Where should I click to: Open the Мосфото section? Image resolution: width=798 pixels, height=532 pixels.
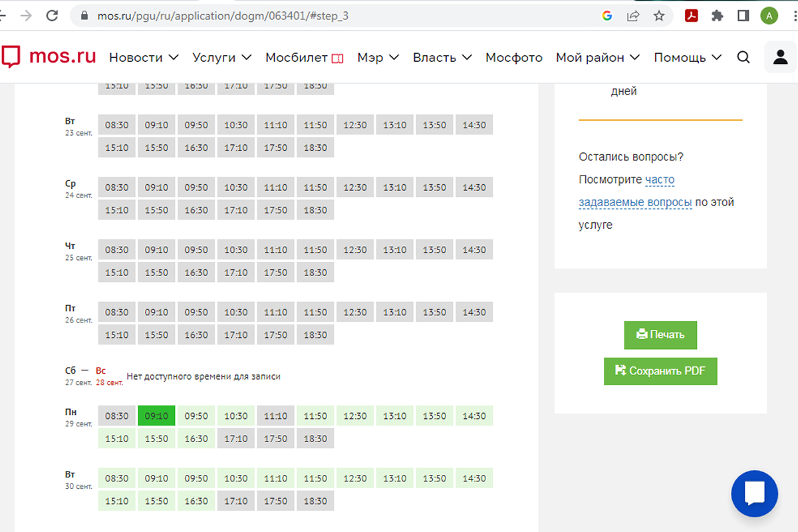(x=514, y=58)
